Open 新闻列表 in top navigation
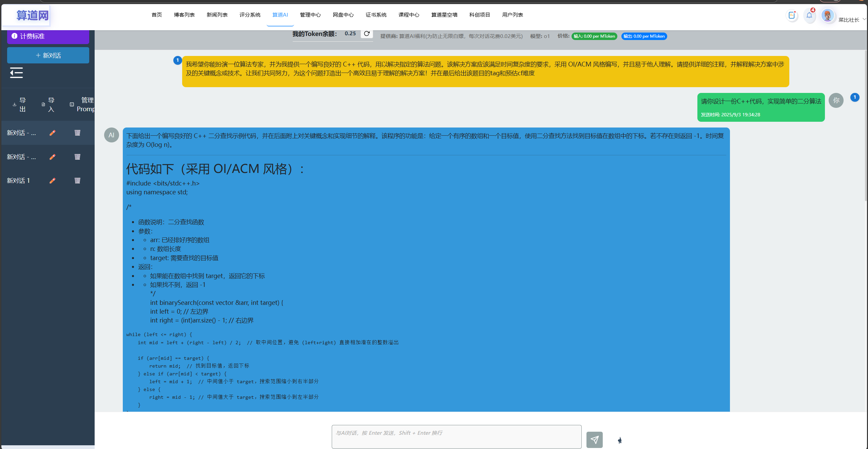The height and width of the screenshot is (449, 868). [x=217, y=15]
